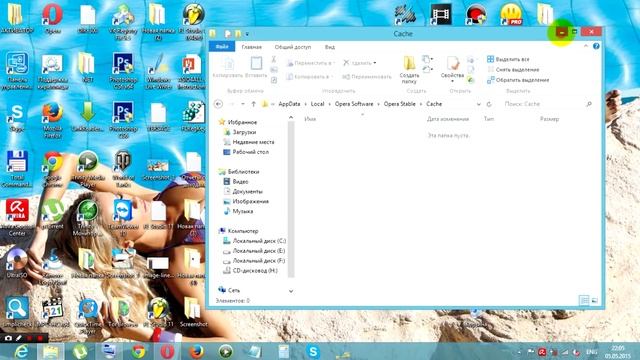Open the Total Commander desktop shortcut
640x360 pixels.
pyautogui.click(x=17, y=169)
